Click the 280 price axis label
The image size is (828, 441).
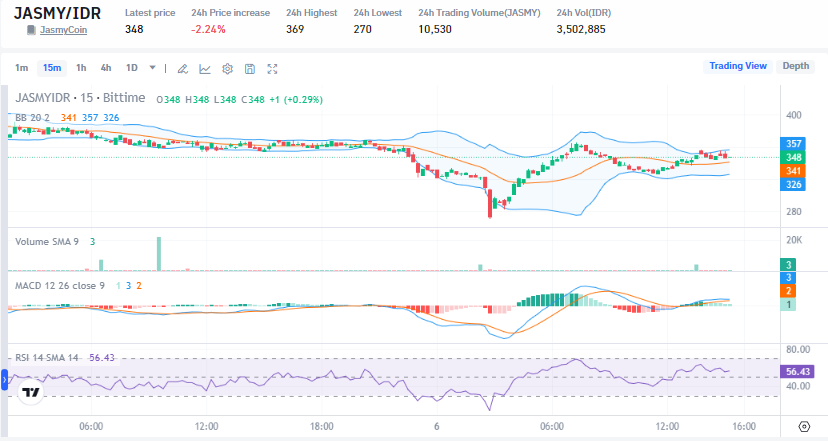tap(794, 212)
